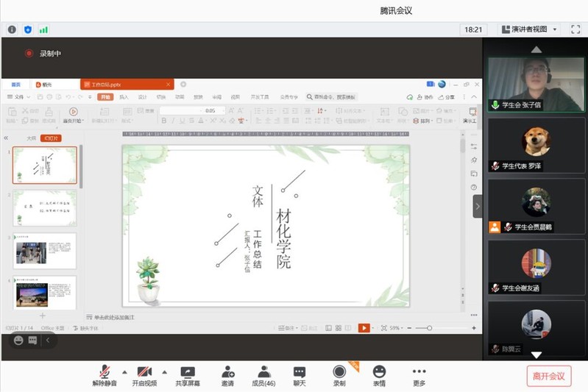Click the 离开会议 leave meeting button
The image size is (588, 392).
549,376
